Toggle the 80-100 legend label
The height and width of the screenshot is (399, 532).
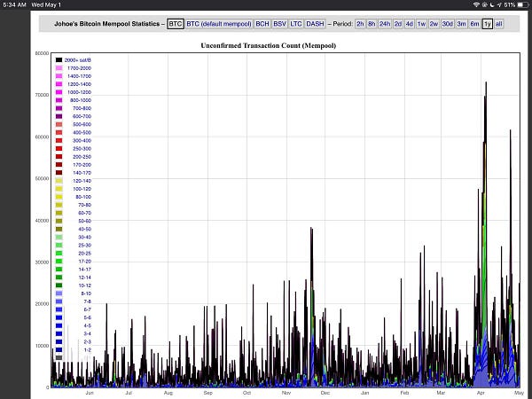pos(83,197)
